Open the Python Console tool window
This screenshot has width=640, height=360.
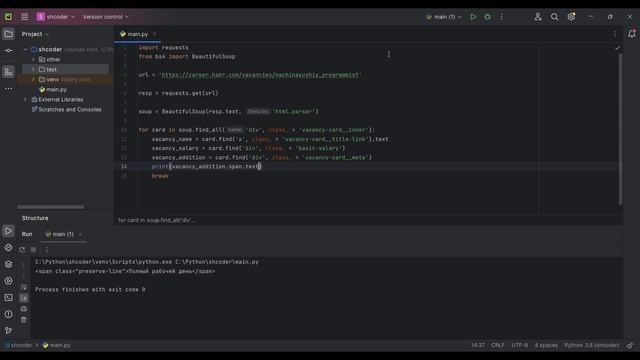click(x=8, y=247)
